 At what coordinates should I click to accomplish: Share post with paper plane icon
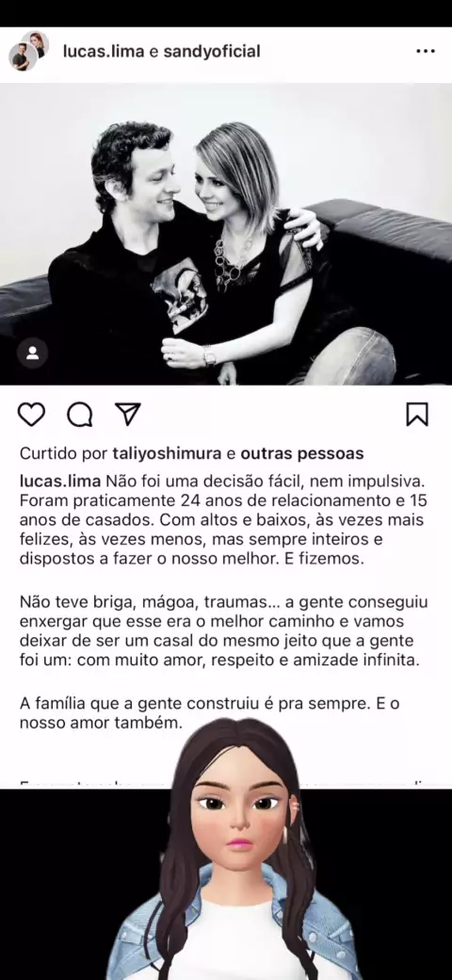128,414
